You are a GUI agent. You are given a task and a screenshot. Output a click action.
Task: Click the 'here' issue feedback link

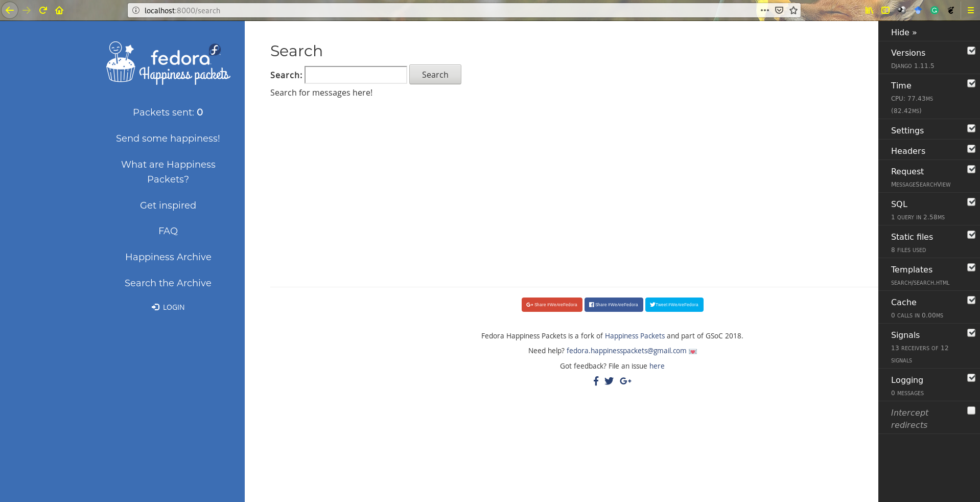point(657,366)
